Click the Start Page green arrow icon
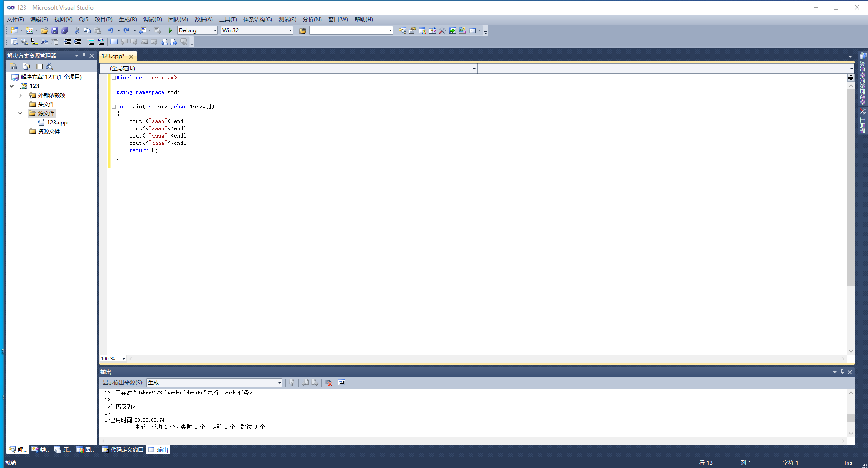 click(453, 30)
